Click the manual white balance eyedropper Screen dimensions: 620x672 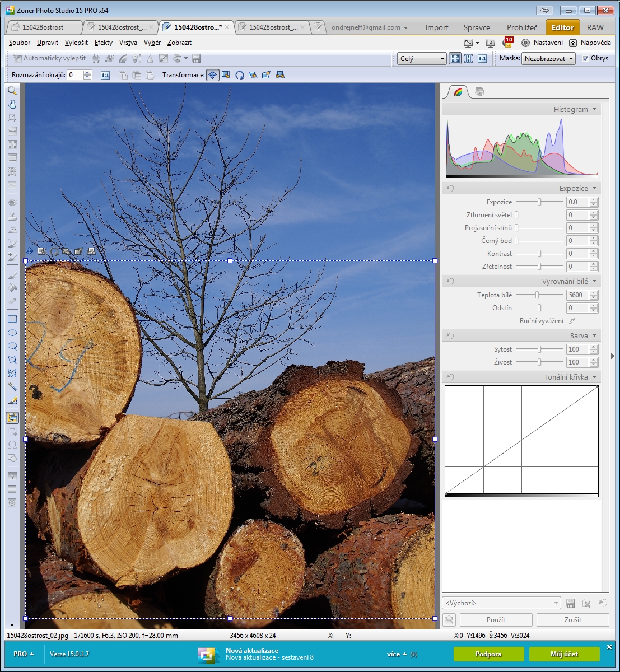point(572,321)
